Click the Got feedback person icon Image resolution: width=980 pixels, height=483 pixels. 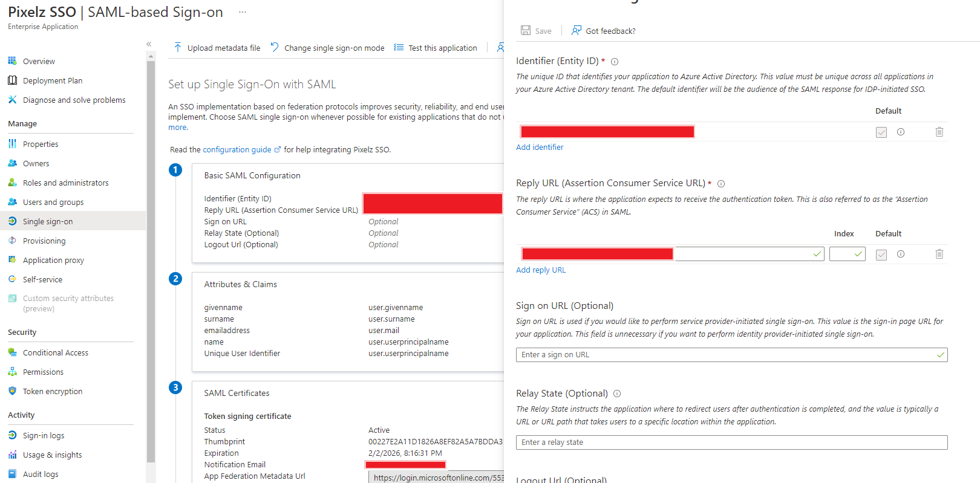pyautogui.click(x=577, y=30)
